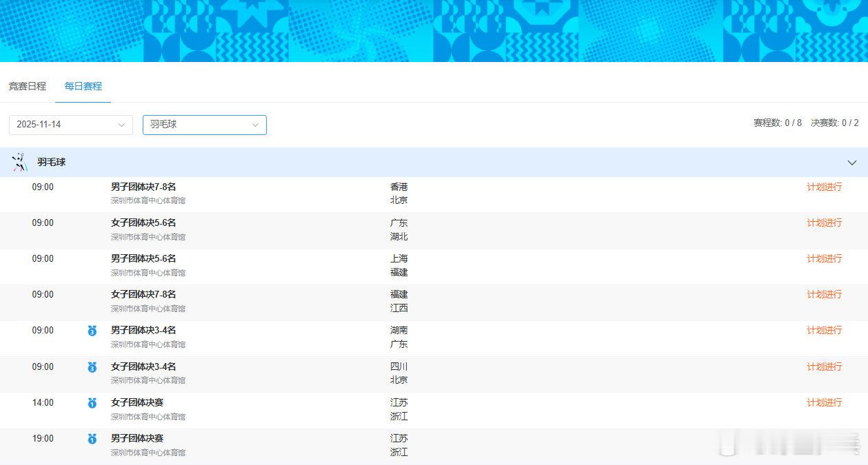
Task: Open 男子团体决3-4名 match title
Action: tap(143, 330)
